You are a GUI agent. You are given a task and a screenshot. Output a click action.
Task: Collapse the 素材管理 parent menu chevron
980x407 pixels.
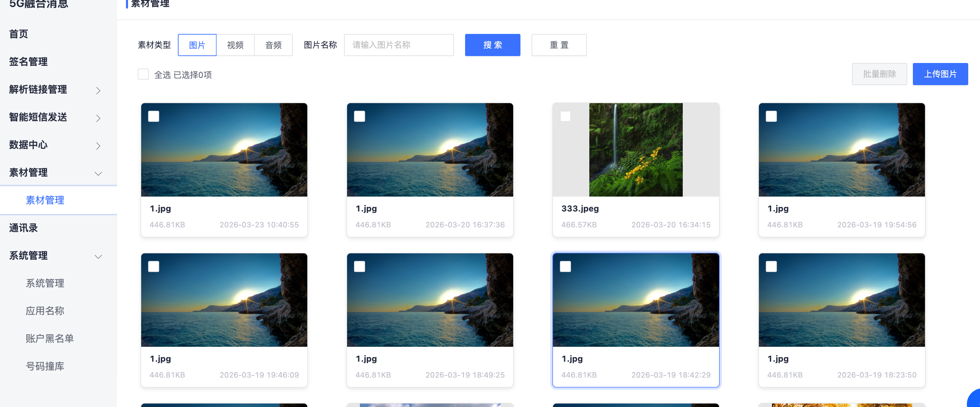[x=98, y=173]
